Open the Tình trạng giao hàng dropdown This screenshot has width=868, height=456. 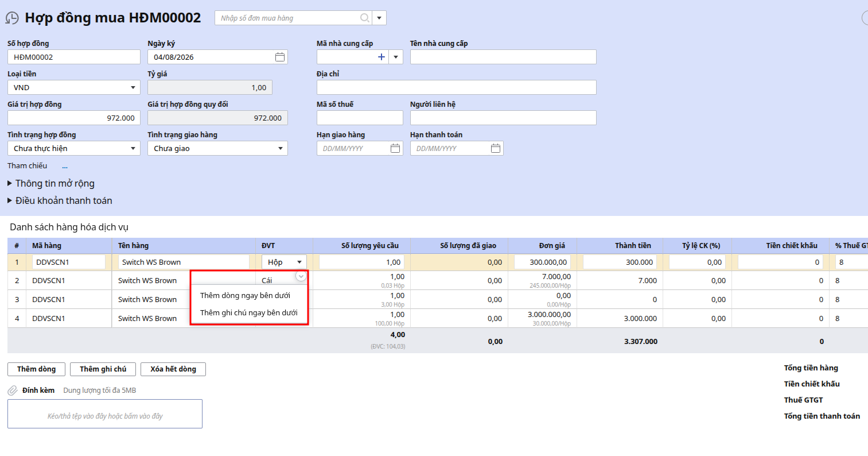(217, 148)
